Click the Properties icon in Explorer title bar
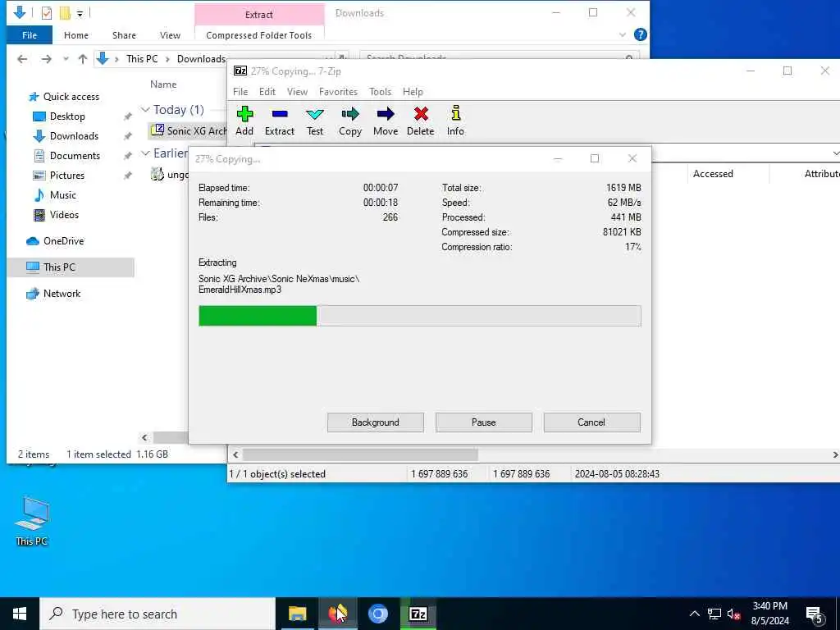This screenshot has width=840, height=630. click(47, 13)
